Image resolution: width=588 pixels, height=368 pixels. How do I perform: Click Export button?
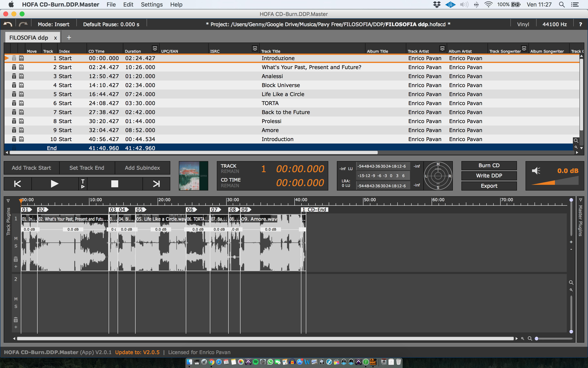(x=489, y=186)
